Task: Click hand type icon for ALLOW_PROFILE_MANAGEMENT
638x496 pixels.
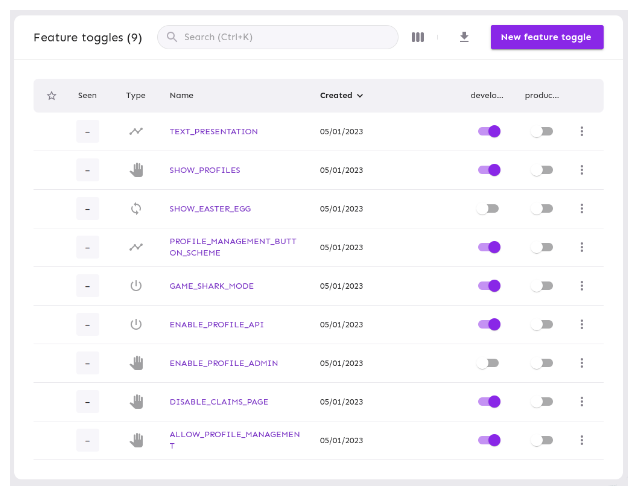Action: pos(136,440)
